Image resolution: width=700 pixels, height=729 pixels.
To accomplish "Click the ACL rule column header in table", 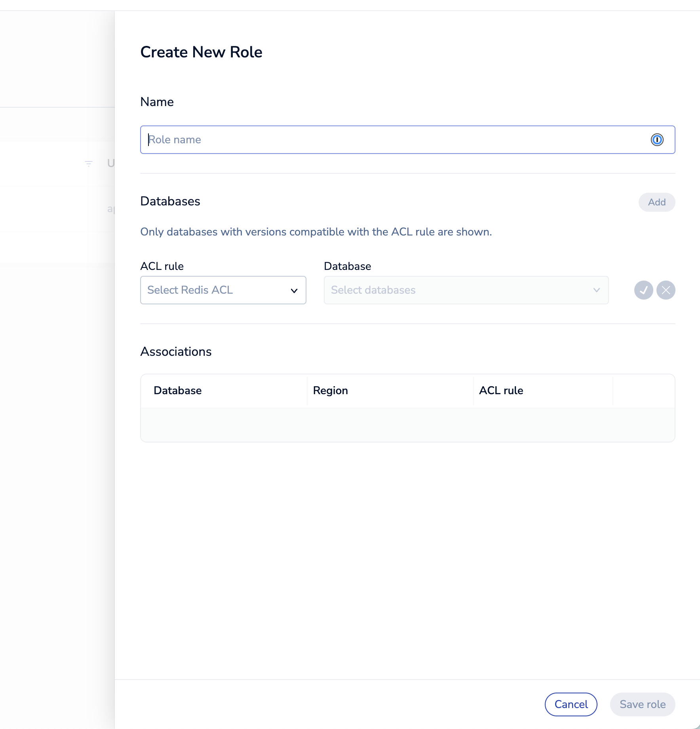I will (x=501, y=391).
